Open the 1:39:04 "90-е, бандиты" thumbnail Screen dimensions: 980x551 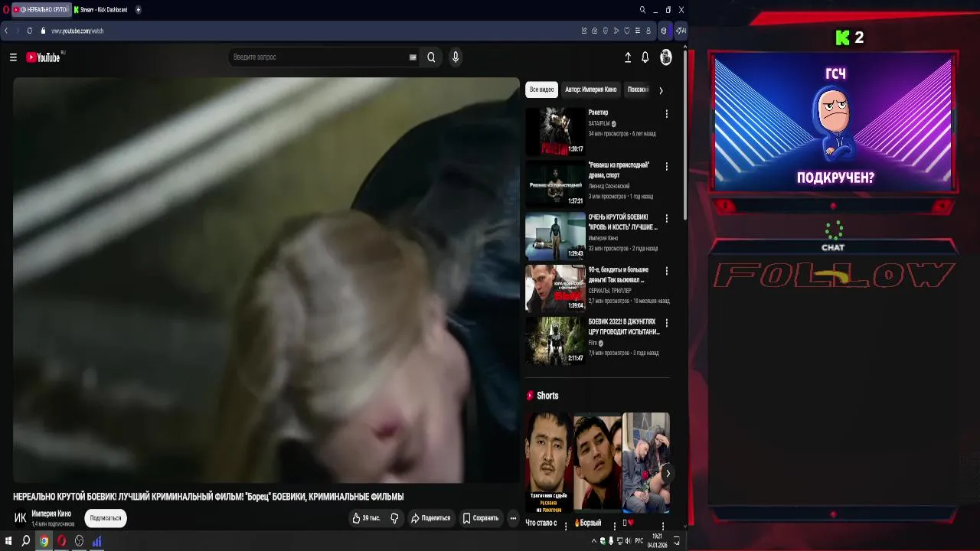coord(555,289)
